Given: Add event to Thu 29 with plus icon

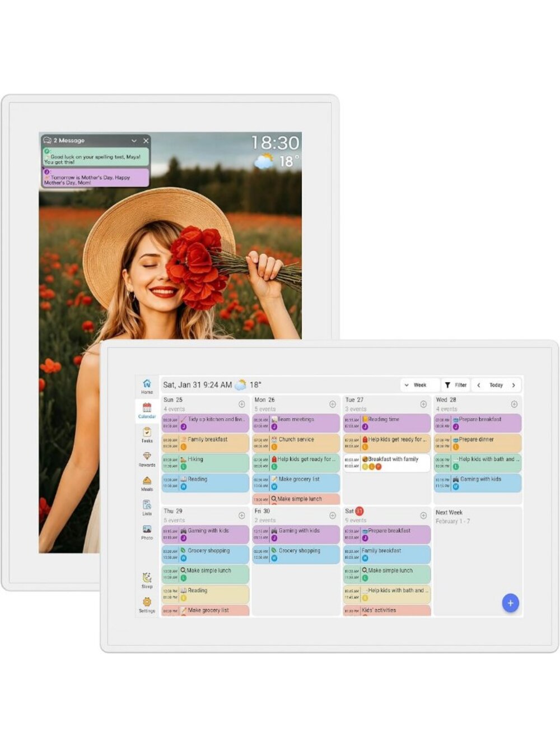Looking at the screenshot, I should pos(242,515).
